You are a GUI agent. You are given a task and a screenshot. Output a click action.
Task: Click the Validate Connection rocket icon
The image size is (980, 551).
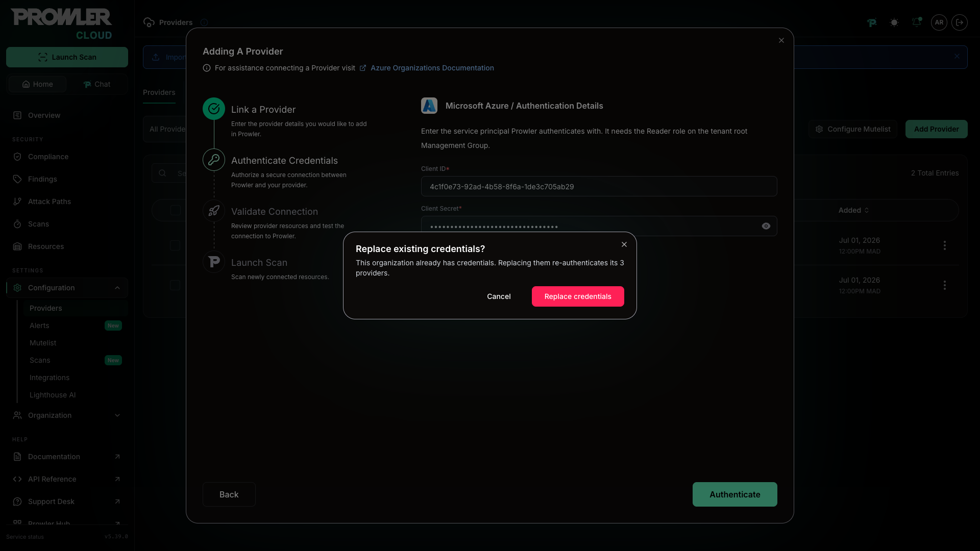(214, 211)
